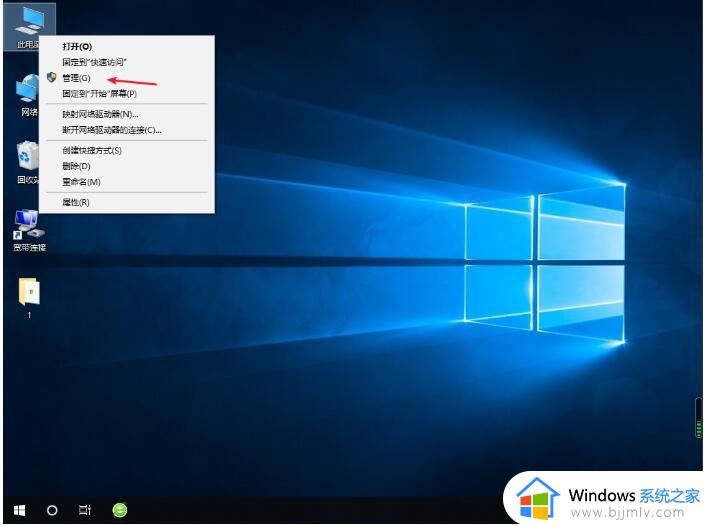Viewport: 705px width, 526px height.
Task: Select the 宽带连接 broadband shortcut icon
Action: [30, 230]
